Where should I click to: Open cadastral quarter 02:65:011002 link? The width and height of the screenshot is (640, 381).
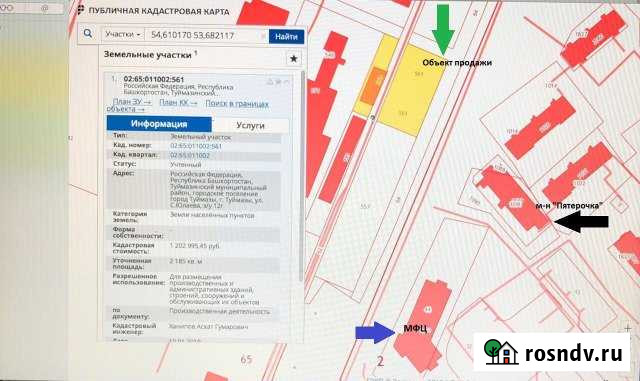[x=190, y=156]
